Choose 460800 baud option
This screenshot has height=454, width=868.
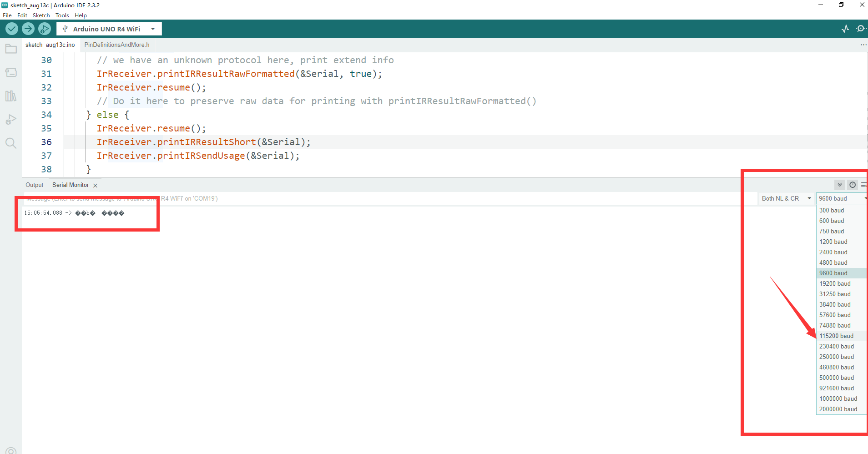(x=841, y=367)
